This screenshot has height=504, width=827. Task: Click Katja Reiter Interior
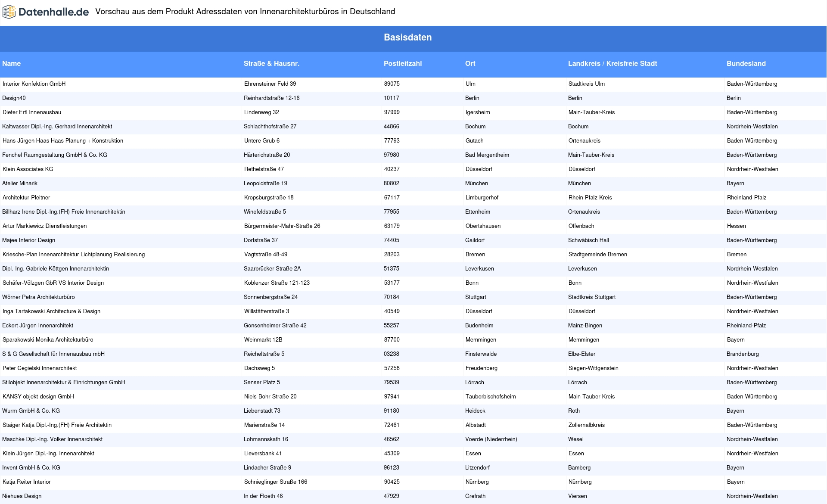click(x=27, y=482)
